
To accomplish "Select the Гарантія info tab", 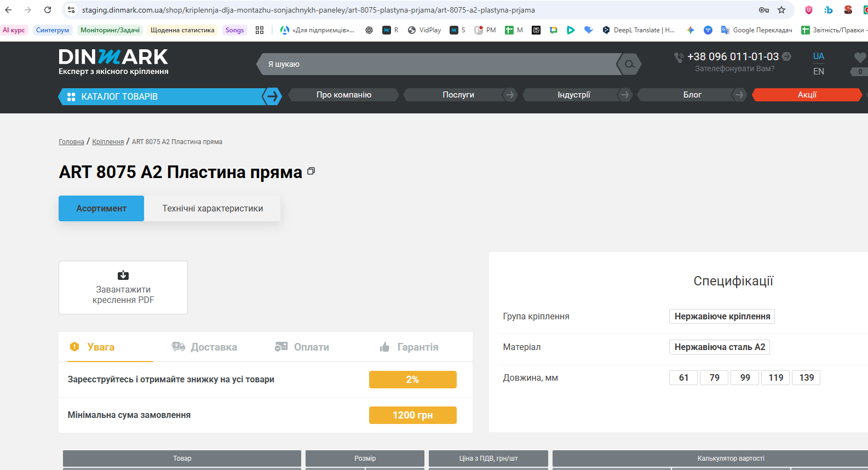I will pyautogui.click(x=409, y=347).
